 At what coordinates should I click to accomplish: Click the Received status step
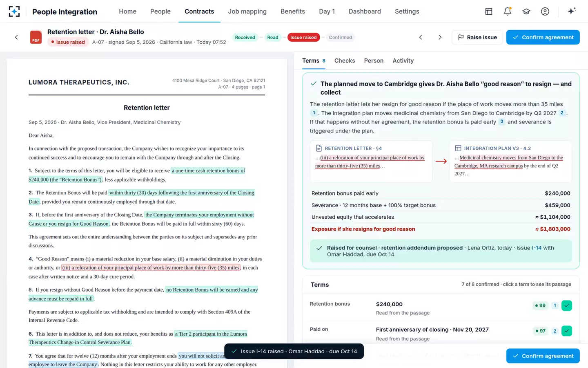tap(245, 37)
